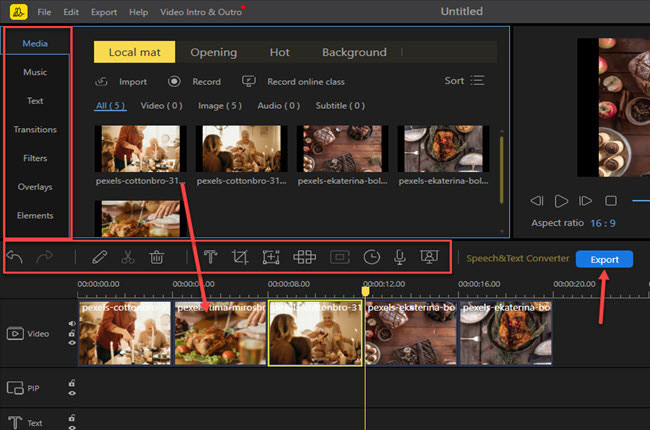Select the pexels-tima-mirosh timeline clip
650x430 pixels.
(x=220, y=333)
